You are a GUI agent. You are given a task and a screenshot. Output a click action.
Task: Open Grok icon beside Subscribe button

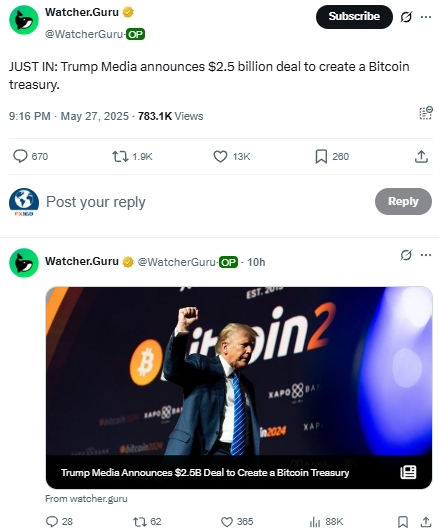pyautogui.click(x=406, y=17)
